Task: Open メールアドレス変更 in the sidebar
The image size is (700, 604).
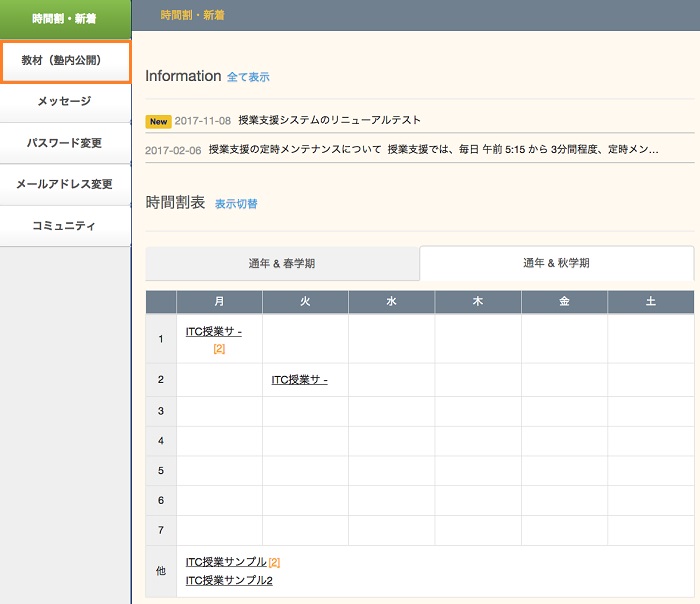Action: 65,184
